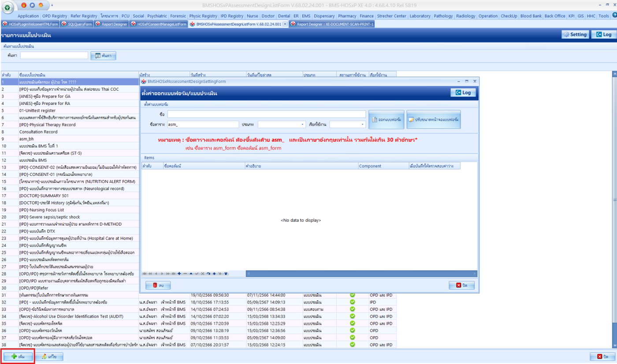Click the green status check on row 38

click(352, 345)
